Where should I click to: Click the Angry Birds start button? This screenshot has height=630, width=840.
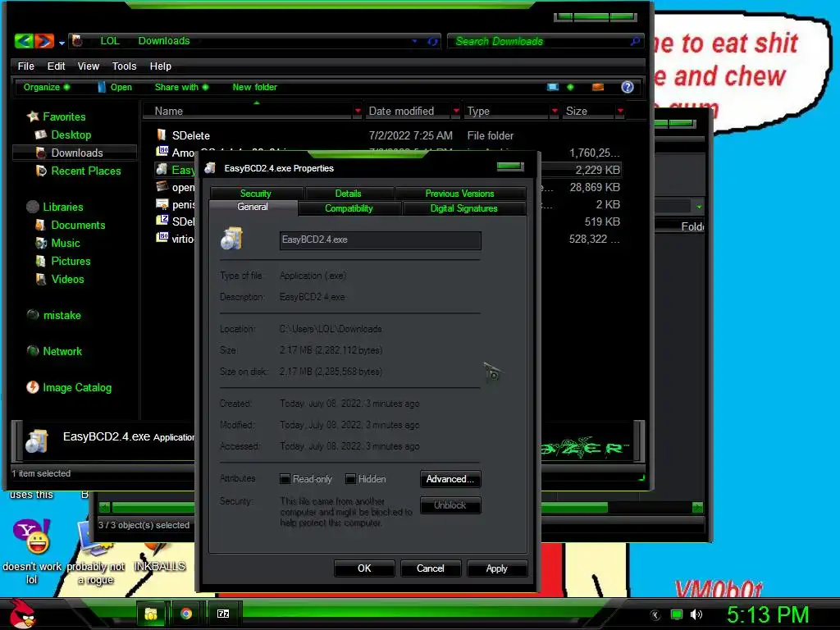pos(21,614)
